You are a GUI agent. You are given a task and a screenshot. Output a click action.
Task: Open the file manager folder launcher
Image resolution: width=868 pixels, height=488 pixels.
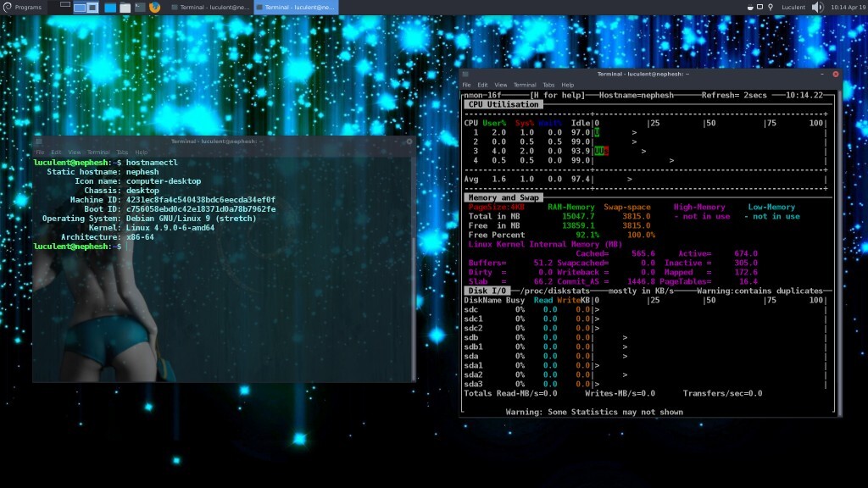click(125, 8)
